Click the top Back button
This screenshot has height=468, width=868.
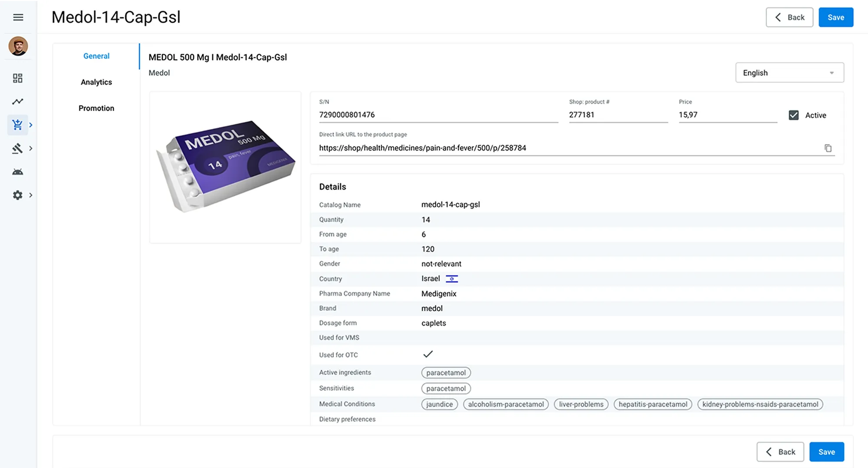(789, 17)
